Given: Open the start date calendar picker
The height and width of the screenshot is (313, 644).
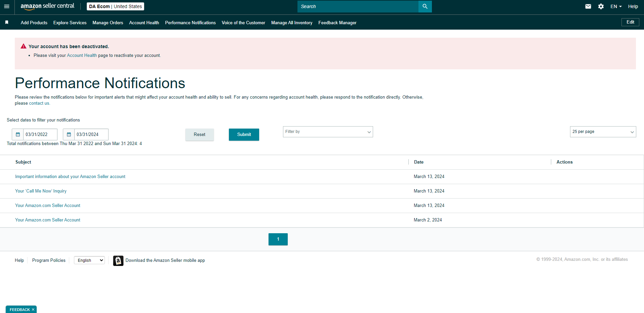Looking at the screenshot, I should click(x=18, y=134).
